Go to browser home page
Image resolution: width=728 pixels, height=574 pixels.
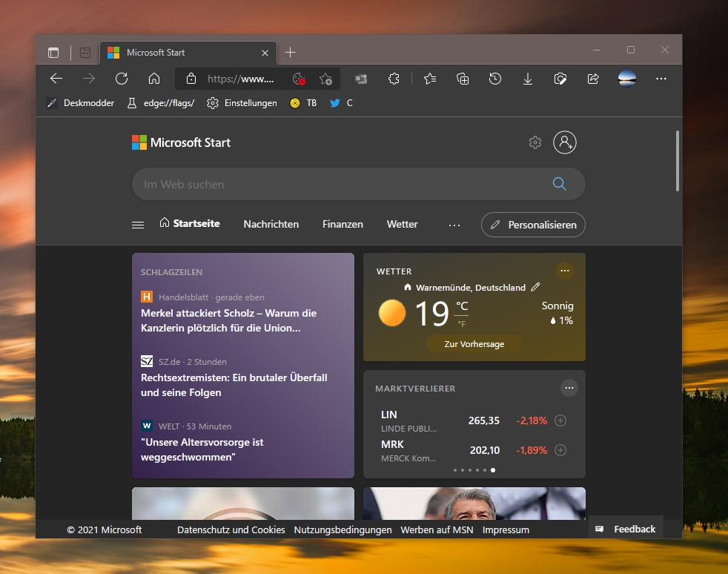(x=154, y=79)
